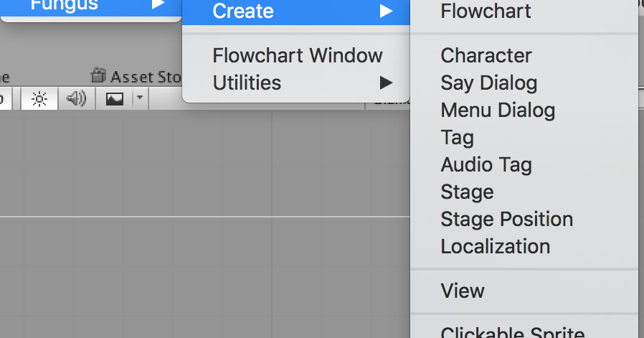Open the effects dropdown arrow
644x338 pixels.
(x=141, y=99)
